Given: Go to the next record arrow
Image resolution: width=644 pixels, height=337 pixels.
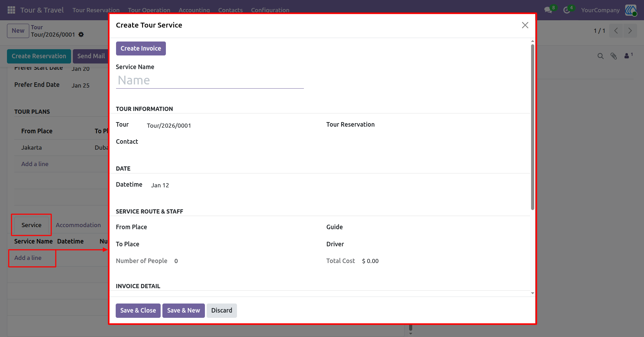Looking at the screenshot, I should coord(630,31).
